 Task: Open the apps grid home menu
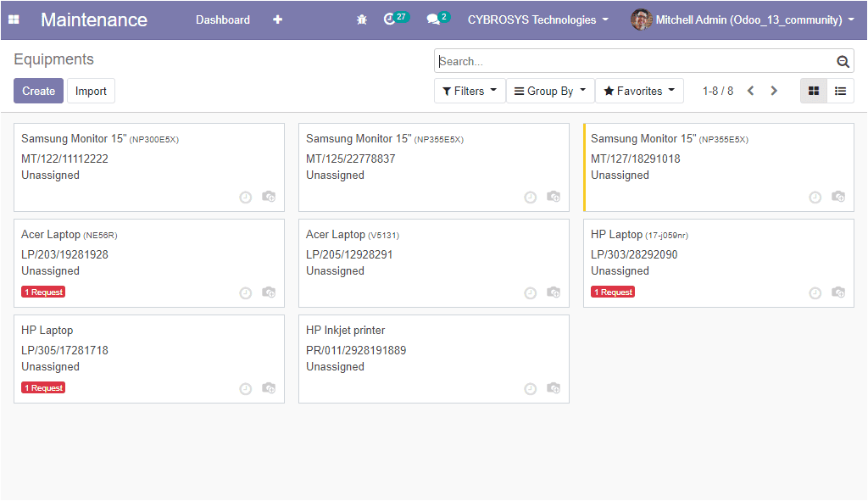[14, 19]
